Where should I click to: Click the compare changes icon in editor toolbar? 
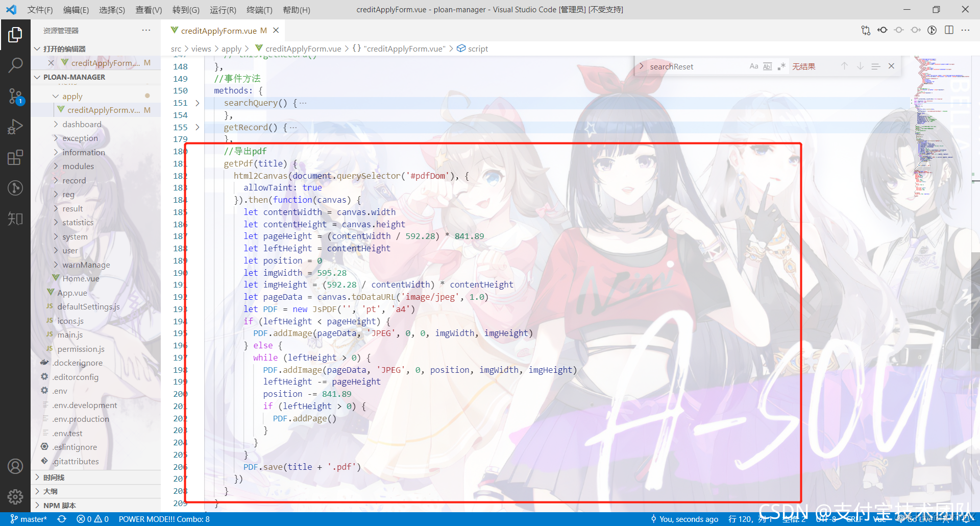[x=866, y=30]
